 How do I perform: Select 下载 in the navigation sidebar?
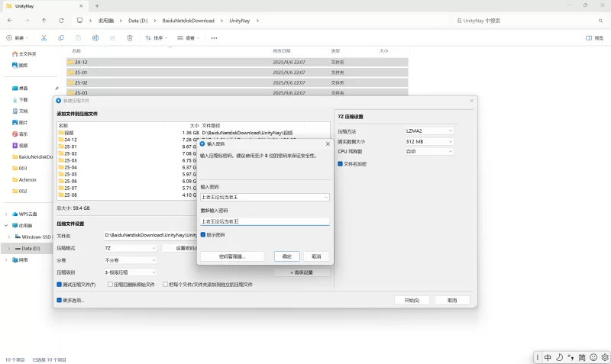click(23, 100)
